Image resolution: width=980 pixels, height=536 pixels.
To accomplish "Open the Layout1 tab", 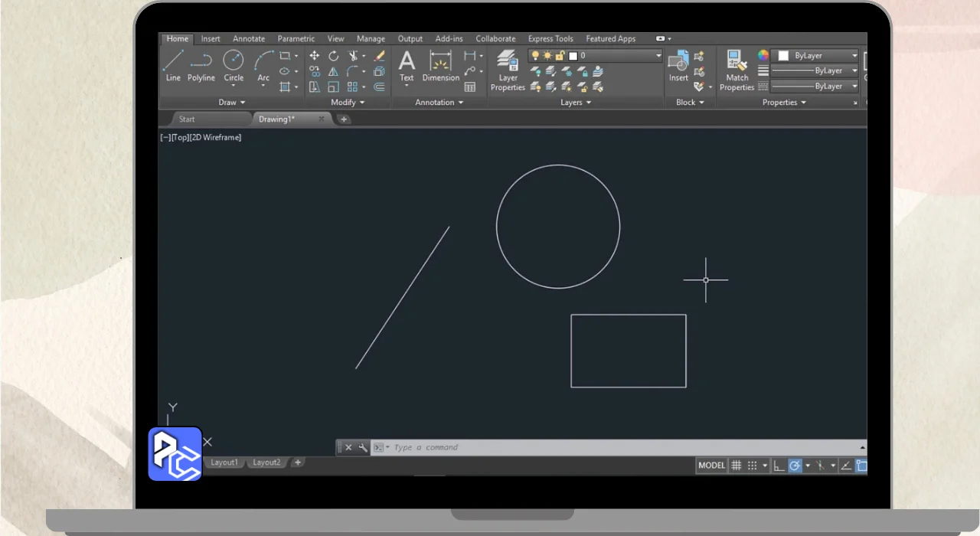I will point(224,462).
